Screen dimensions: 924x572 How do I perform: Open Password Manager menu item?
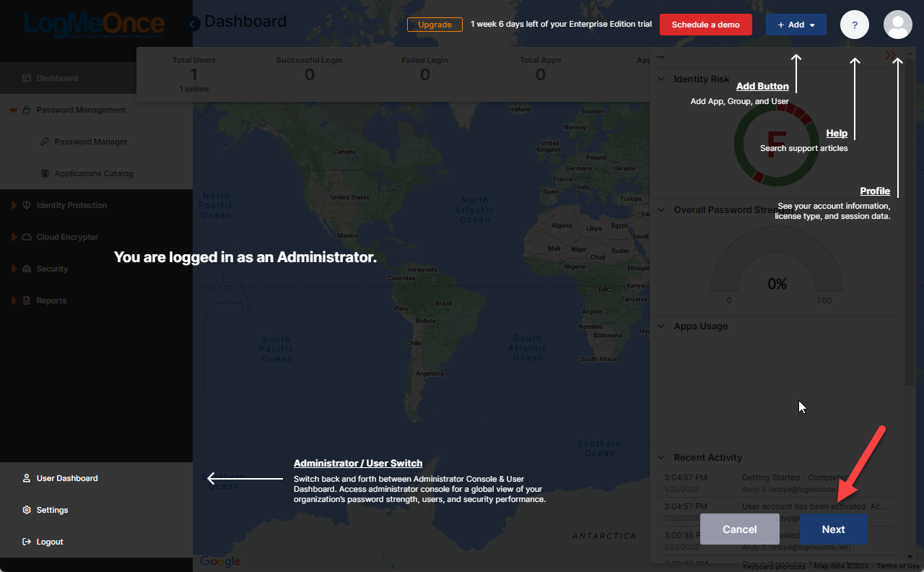tap(96, 142)
